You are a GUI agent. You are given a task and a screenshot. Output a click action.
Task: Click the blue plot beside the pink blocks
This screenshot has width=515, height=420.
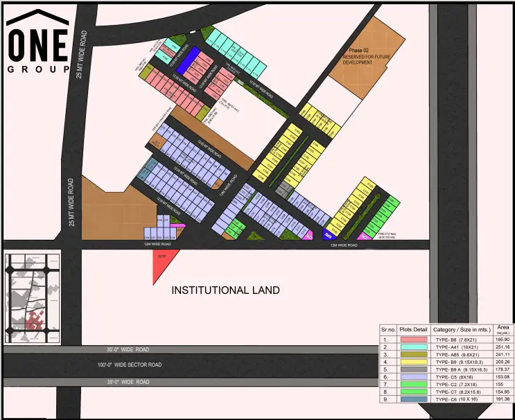click(187, 60)
